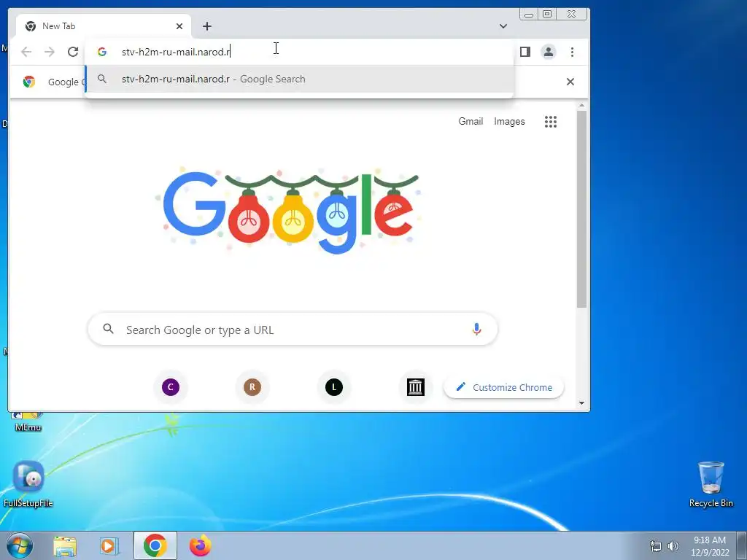Viewport: 747px width, 560px height.
Task: Select the New Tab tab
Action: point(104,26)
